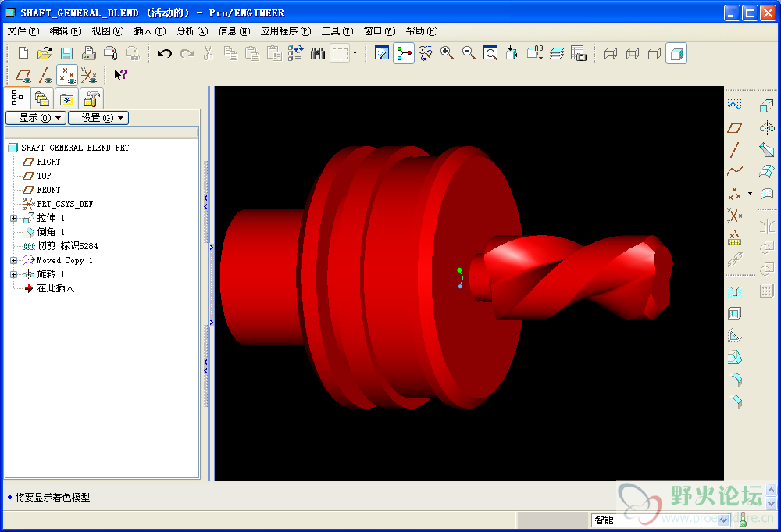Image resolution: width=781 pixels, height=532 pixels.
Task: Click the refit view icon
Action: coord(490,53)
